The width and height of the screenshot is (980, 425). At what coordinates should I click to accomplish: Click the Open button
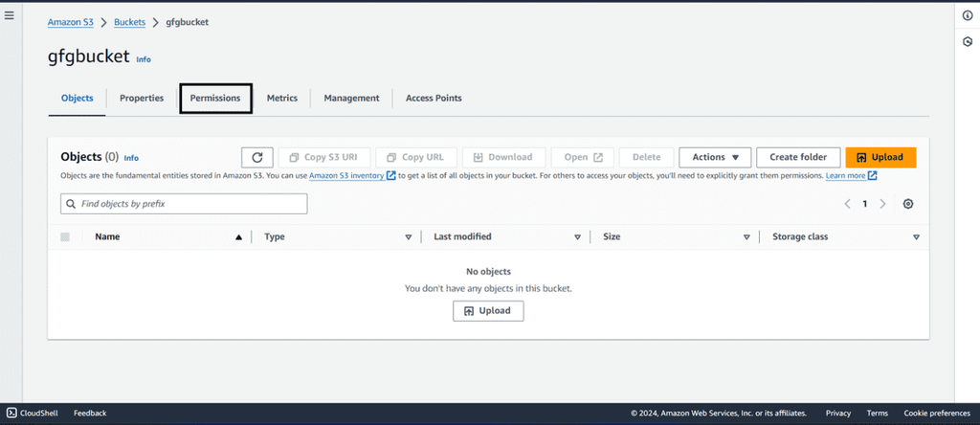point(583,158)
